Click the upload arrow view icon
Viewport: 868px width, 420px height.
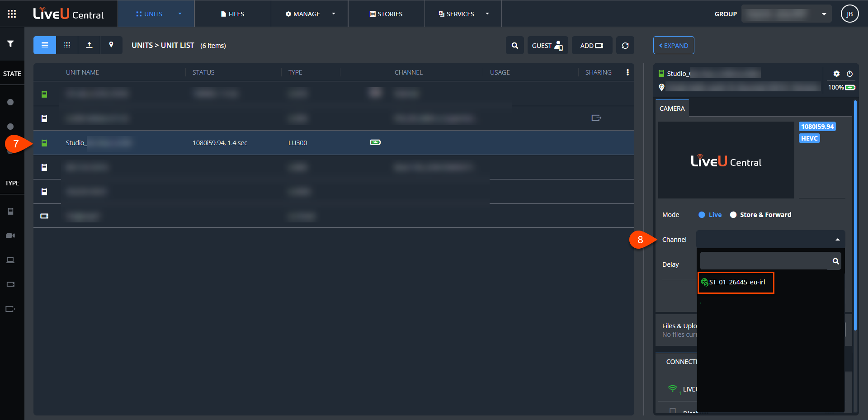coord(89,45)
